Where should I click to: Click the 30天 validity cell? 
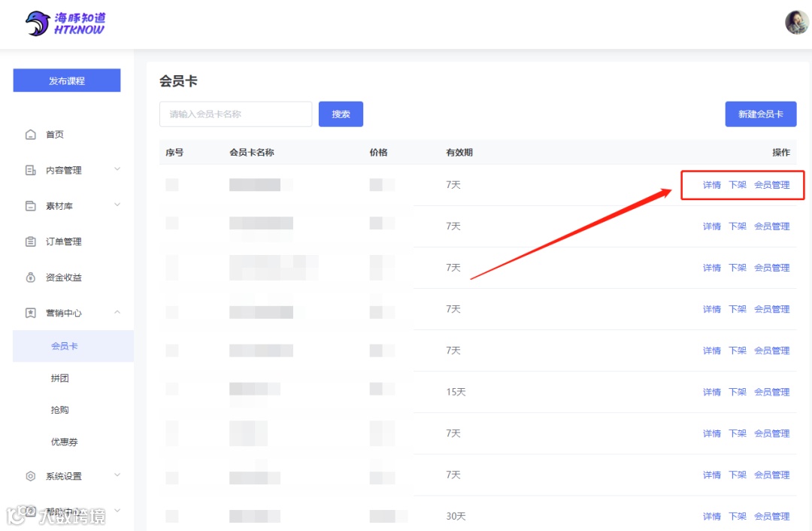pos(456,517)
